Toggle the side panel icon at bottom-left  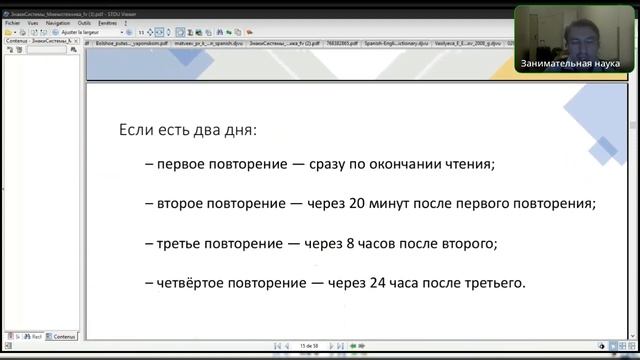click(x=8, y=346)
